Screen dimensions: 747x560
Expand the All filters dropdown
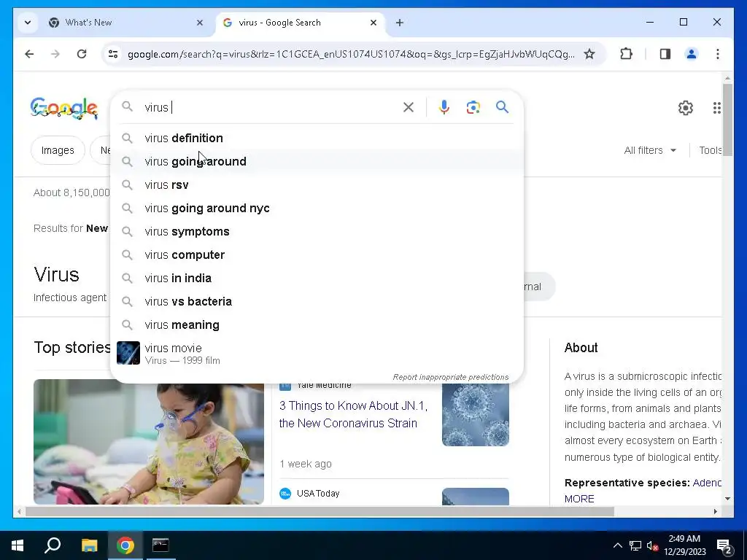[650, 150]
